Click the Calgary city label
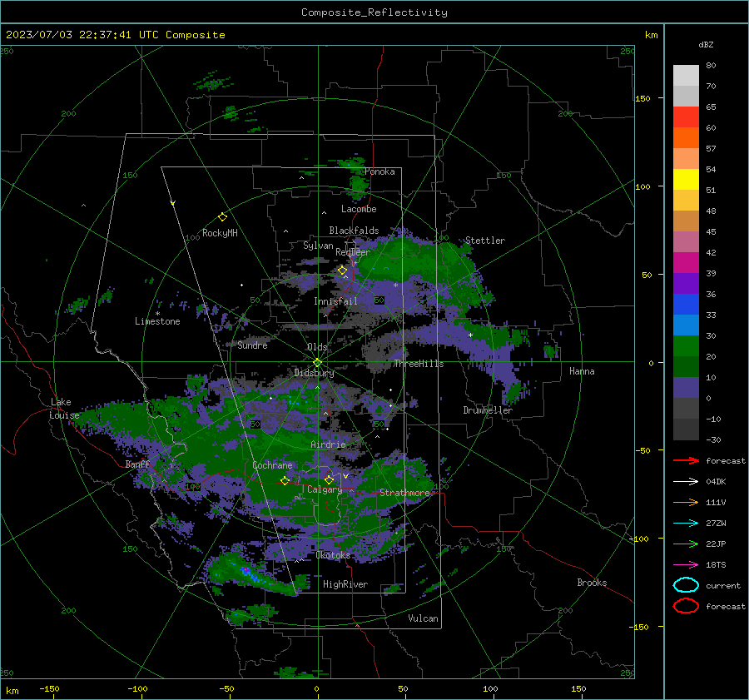The width and height of the screenshot is (749, 700). coord(325,489)
